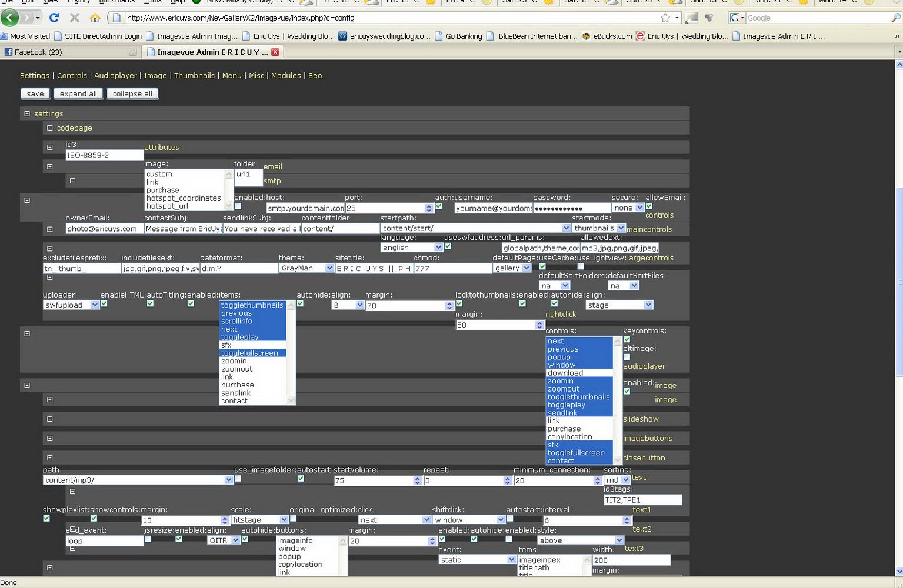Open the defaultPage dropdown showing gallery
This screenshot has height=588, width=903.
tap(512, 268)
